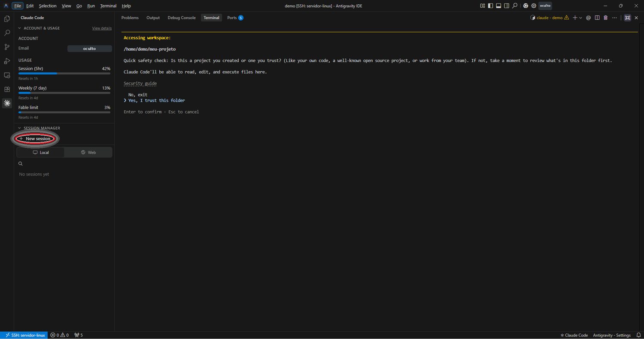Open the Explorer view in activity bar
Viewport: 644px width, 339px height.
click(x=7, y=18)
